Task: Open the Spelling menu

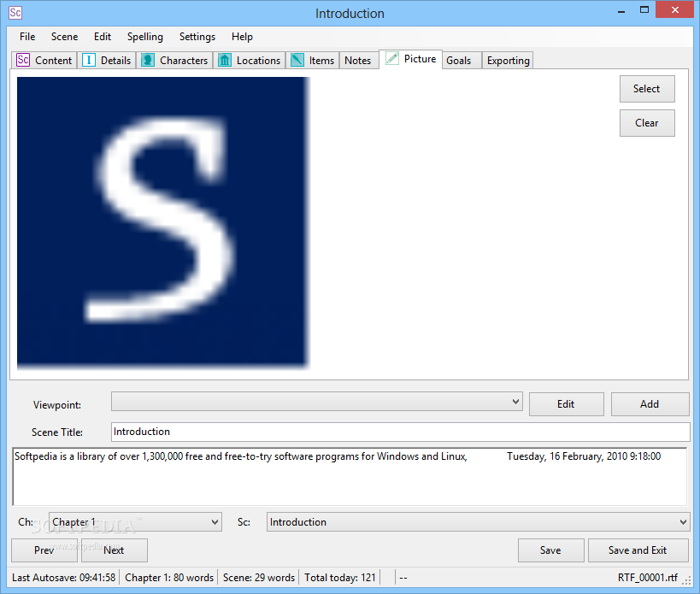Action: pos(145,37)
